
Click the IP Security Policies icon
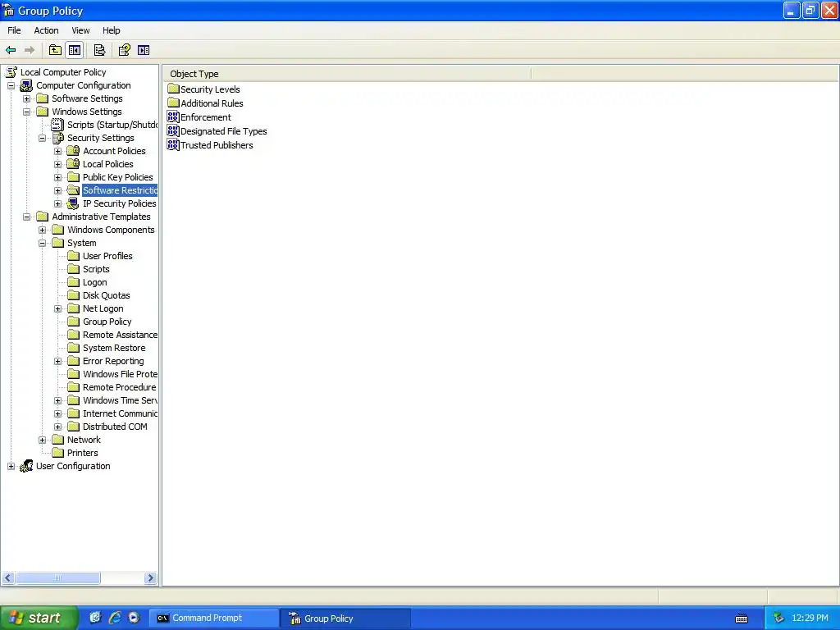[73, 203]
